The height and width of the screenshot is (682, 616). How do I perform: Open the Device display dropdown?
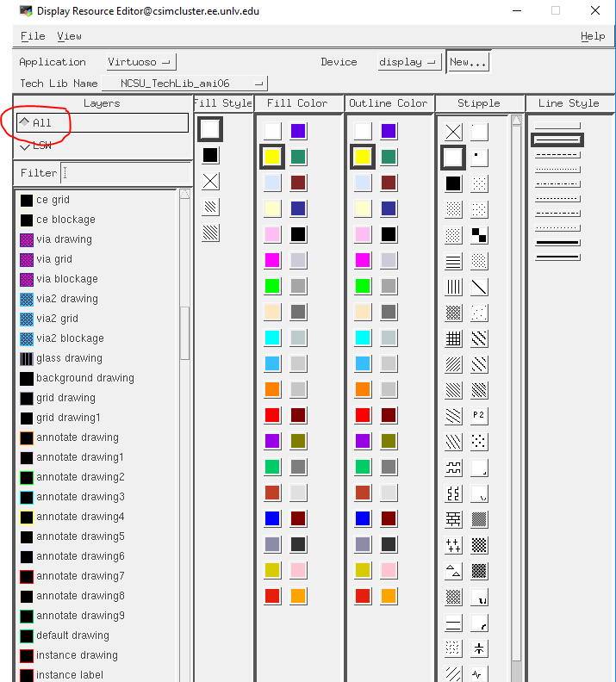[409, 62]
